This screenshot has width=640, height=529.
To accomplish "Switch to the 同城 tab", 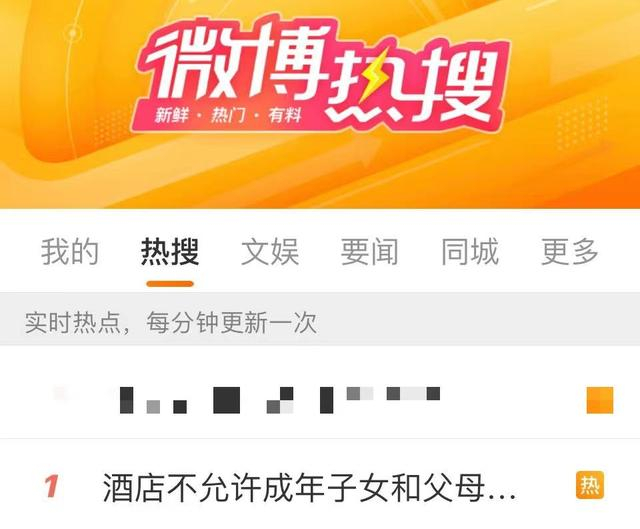I will pos(470,252).
